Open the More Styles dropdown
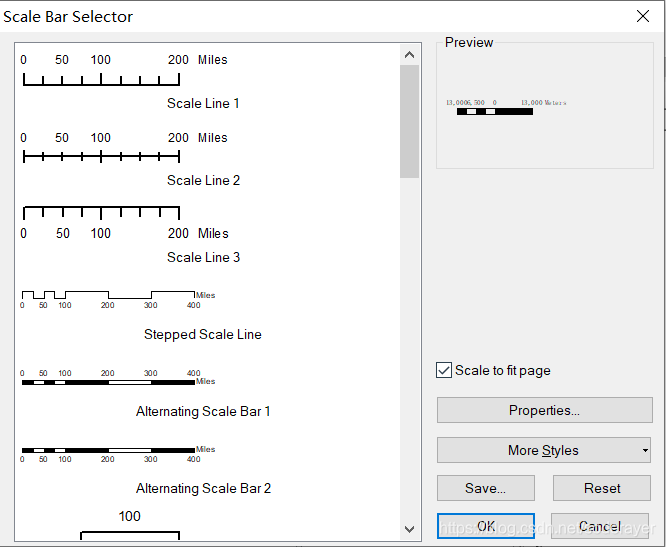 [545, 450]
